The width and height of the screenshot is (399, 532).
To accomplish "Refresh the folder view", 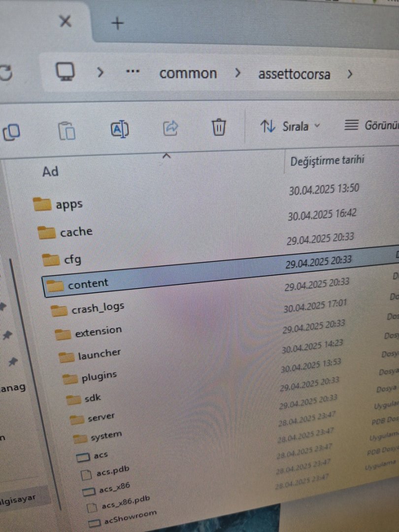I will (6, 72).
